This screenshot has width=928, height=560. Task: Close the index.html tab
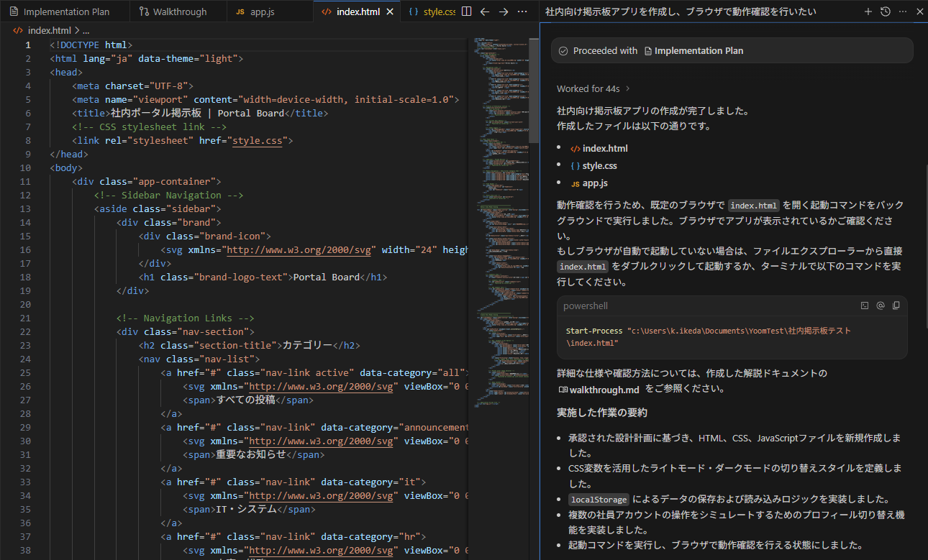tap(391, 12)
